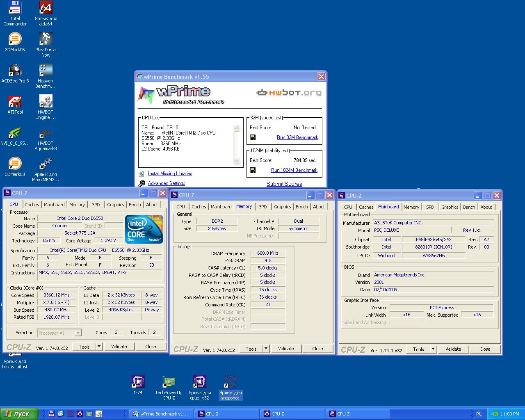Screen dimensions: 525x420
Task: Open Play Portal Now desktop icon
Action: click(x=46, y=45)
